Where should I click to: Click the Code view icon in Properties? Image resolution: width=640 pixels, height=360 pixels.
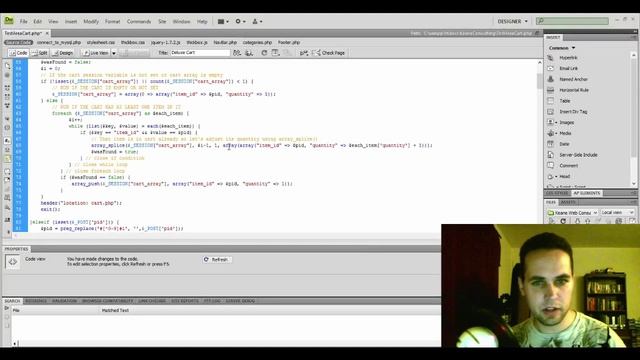(x=13, y=262)
